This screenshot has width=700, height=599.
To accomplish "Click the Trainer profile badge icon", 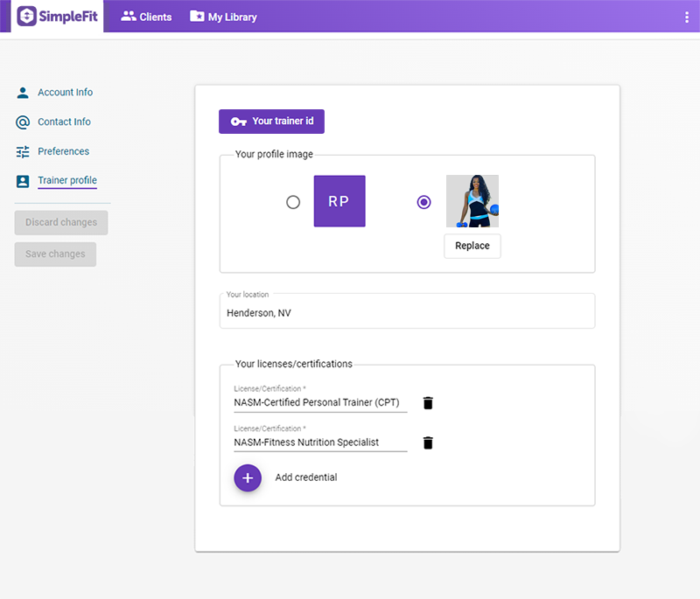I will click(23, 181).
